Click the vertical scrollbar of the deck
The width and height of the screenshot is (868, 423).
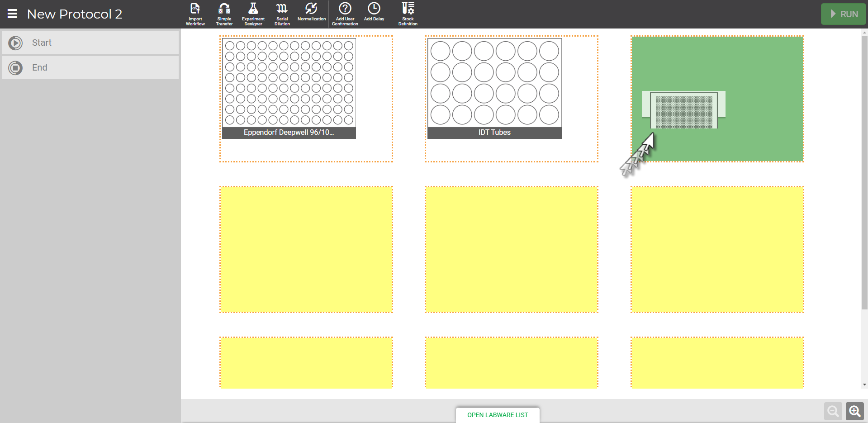pyautogui.click(x=864, y=172)
